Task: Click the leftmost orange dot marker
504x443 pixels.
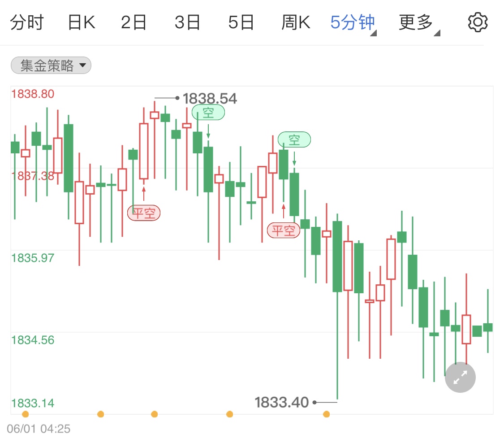Action: click(x=26, y=415)
